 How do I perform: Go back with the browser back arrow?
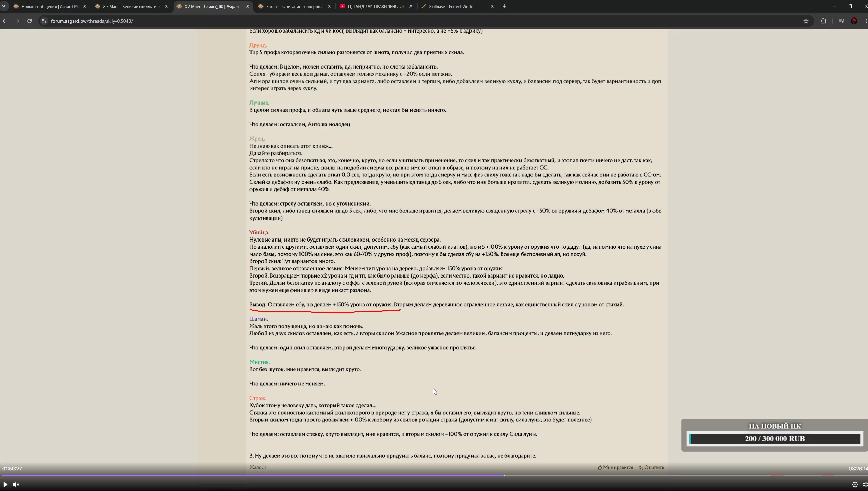(5, 21)
